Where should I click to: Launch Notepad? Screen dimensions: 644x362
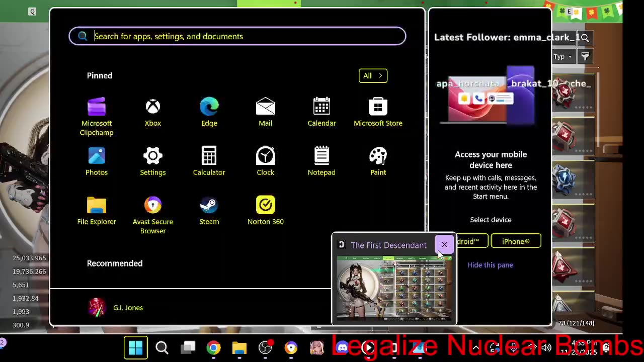(x=321, y=162)
